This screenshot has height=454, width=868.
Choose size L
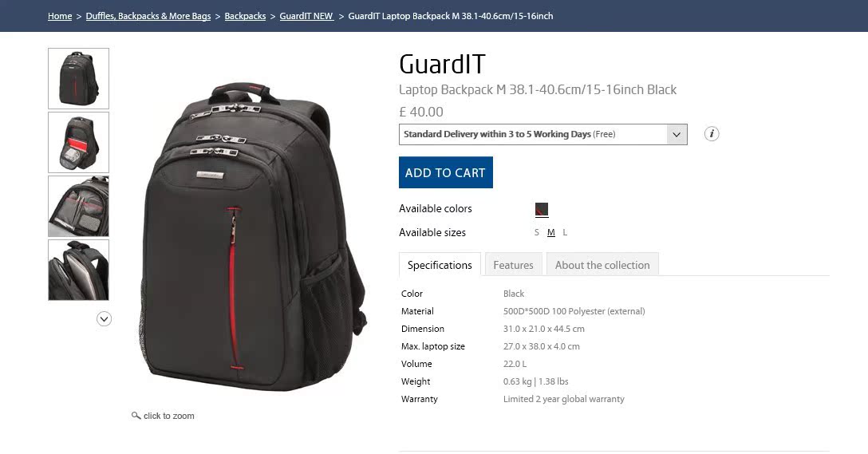pos(565,232)
